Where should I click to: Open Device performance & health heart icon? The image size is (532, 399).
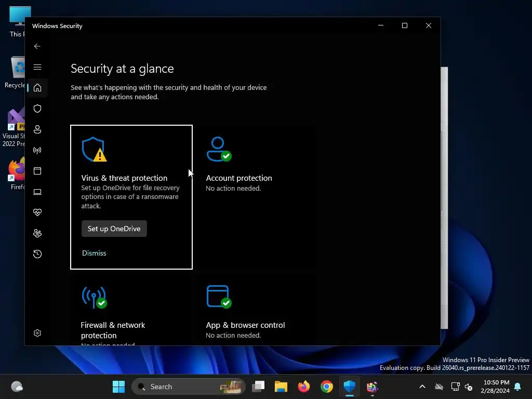[37, 212]
